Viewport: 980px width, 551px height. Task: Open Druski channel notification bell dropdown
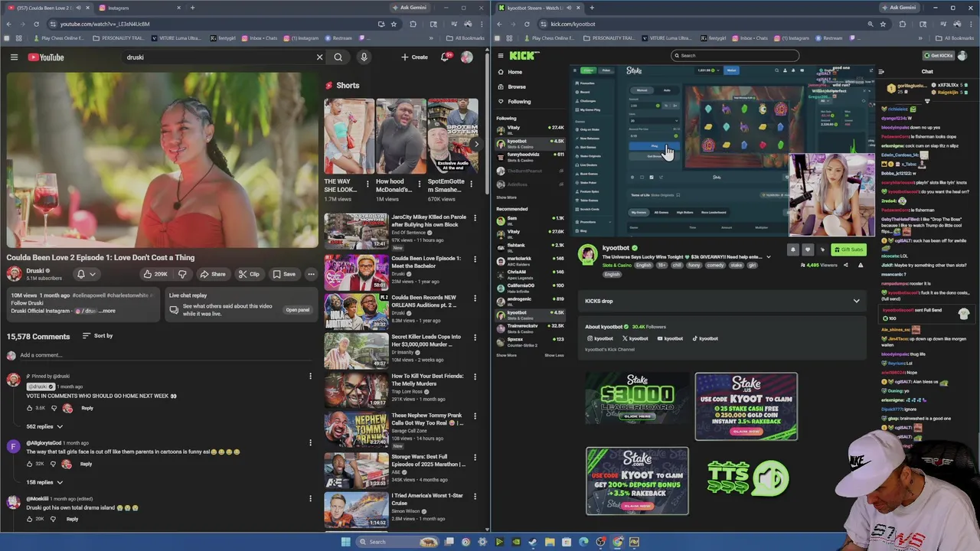[85, 274]
